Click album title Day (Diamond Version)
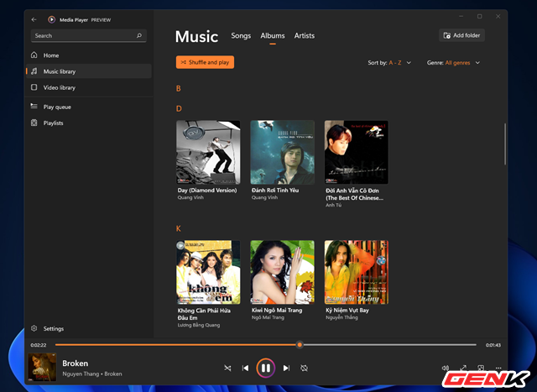This screenshot has width=537, height=392. point(207,191)
